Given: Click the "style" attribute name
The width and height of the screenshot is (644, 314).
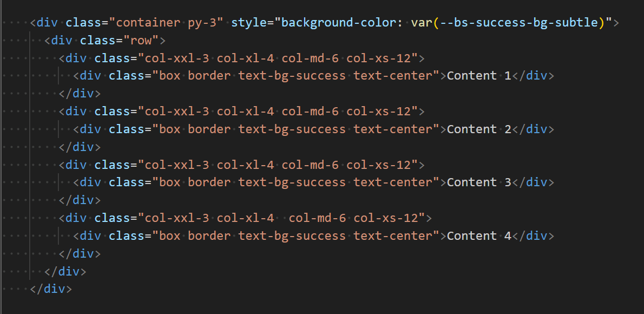Looking at the screenshot, I should point(249,23).
